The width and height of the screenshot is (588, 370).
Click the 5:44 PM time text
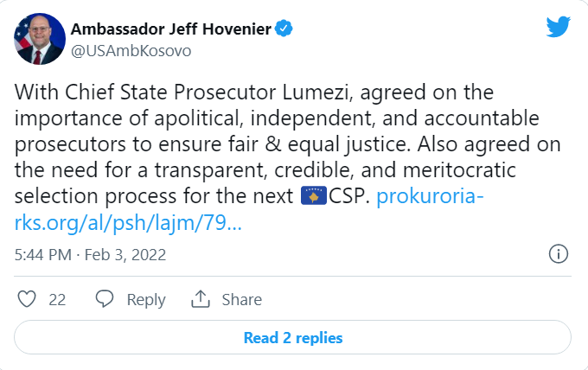[44, 255]
